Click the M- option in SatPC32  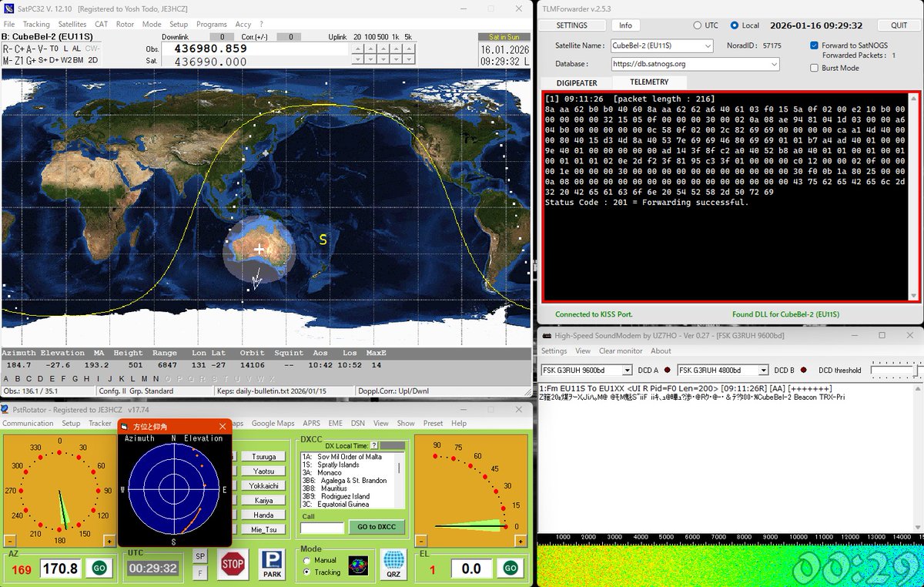(7, 60)
